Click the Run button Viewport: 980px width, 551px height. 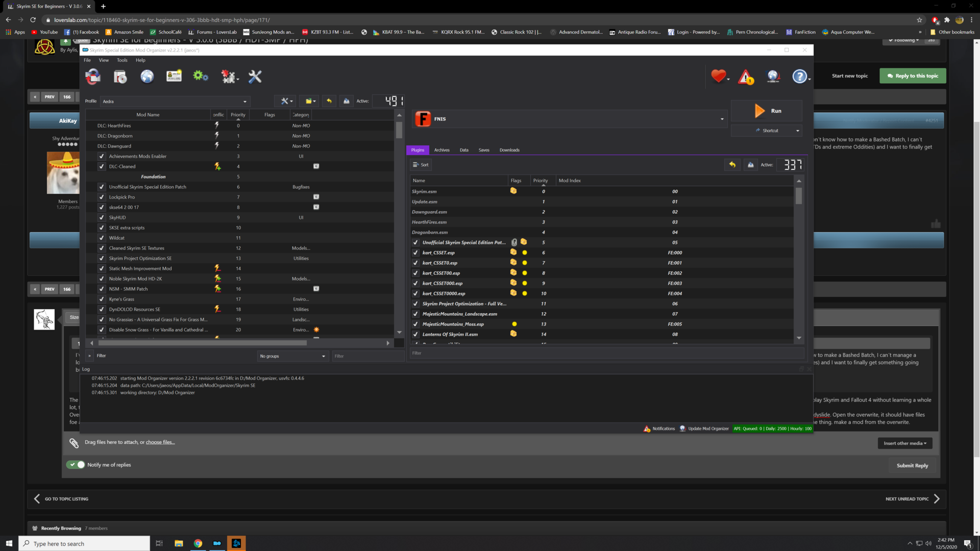[x=767, y=111]
